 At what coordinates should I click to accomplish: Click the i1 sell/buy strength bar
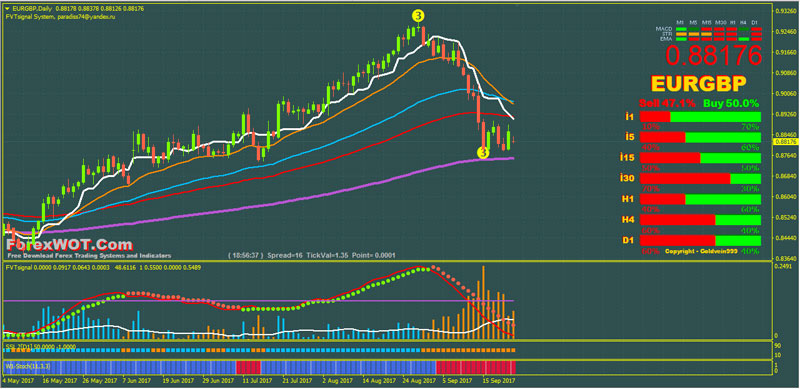[x=700, y=117]
